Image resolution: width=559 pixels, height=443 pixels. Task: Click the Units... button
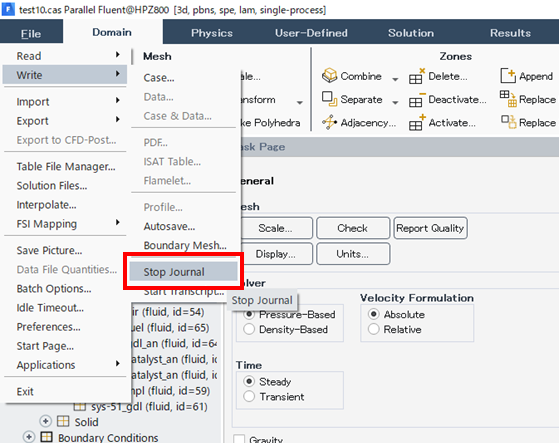pyautogui.click(x=353, y=254)
